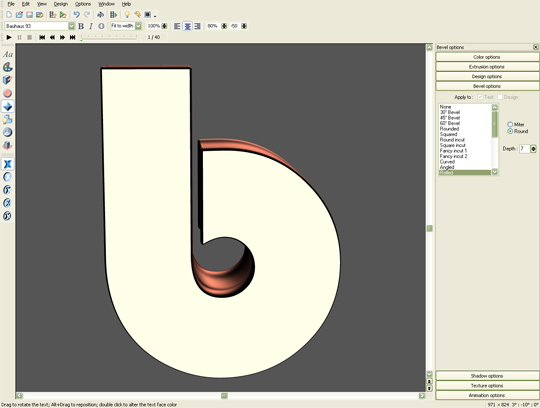Click the last X style icon in sidebar
This screenshot has height=408, width=540.
(x=8, y=216)
